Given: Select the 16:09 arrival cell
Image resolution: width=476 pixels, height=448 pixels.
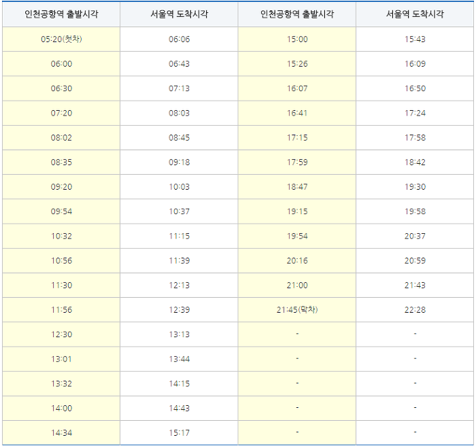Looking at the screenshot, I should click(415, 64).
